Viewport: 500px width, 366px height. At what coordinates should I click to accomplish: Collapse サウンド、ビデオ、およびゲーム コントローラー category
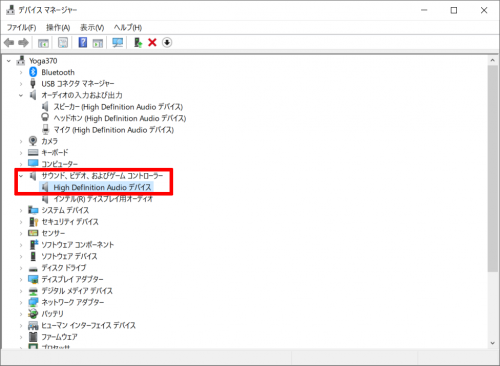point(21,176)
